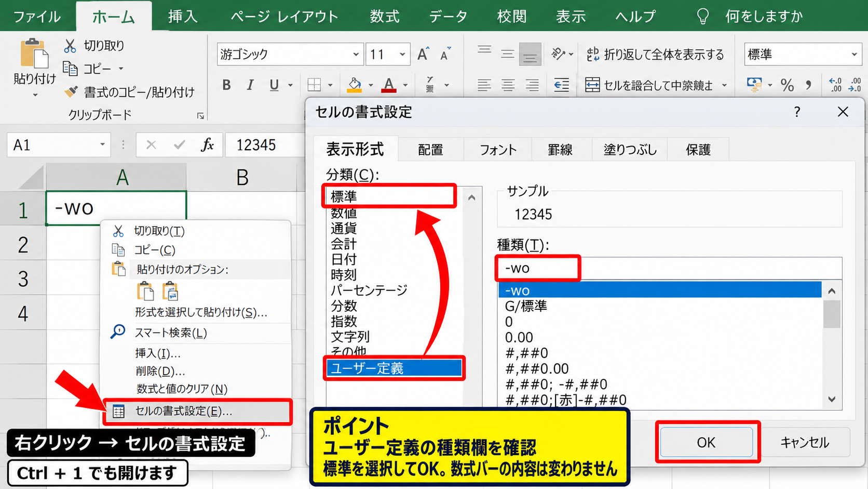Open the font size 11 dropdown
868x489 pixels.
402,54
